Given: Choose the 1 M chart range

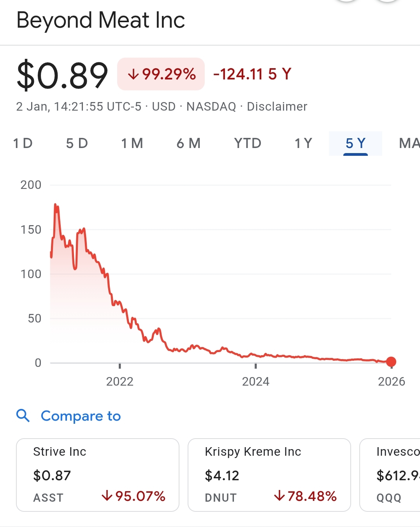Looking at the screenshot, I should (x=132, y=143).
